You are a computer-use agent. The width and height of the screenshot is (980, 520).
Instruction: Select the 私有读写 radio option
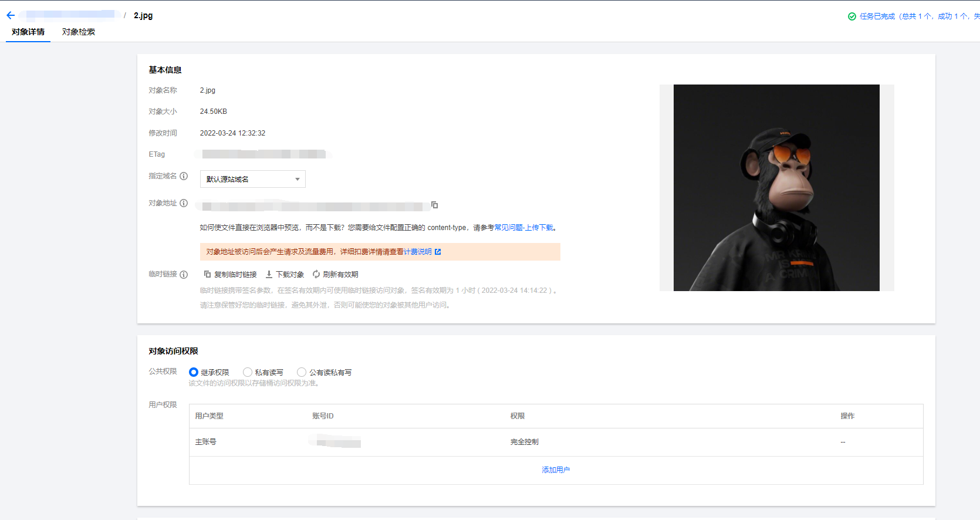point(248,372)
